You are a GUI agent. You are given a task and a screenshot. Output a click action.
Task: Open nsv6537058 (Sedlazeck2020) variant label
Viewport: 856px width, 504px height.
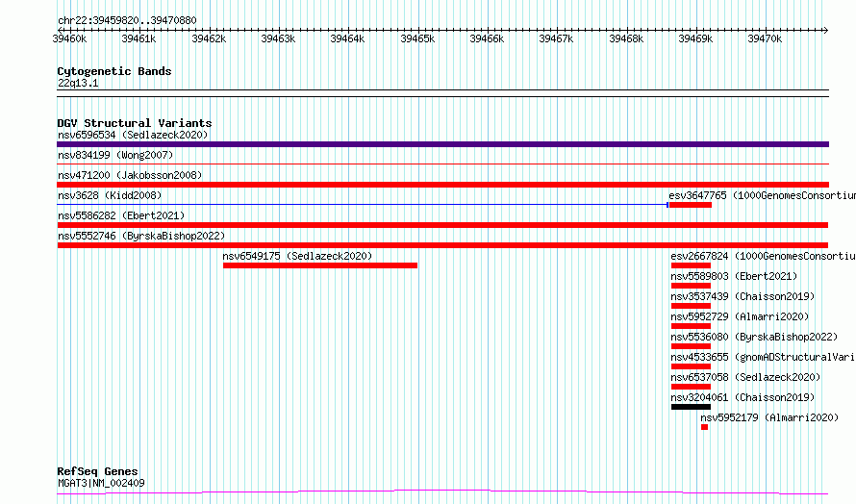tap(745, 377)
